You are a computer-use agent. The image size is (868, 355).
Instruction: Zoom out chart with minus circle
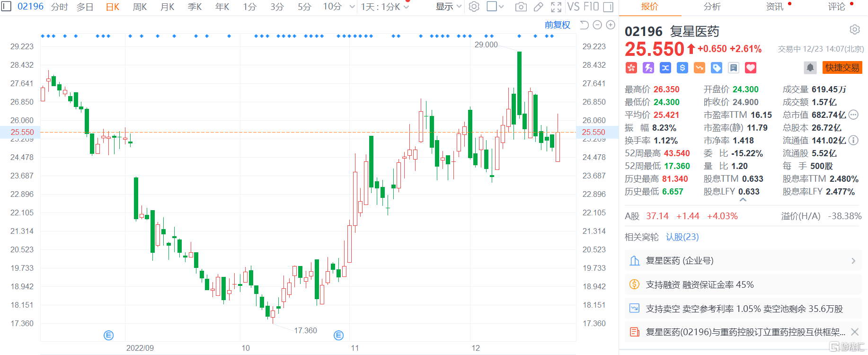597,25
